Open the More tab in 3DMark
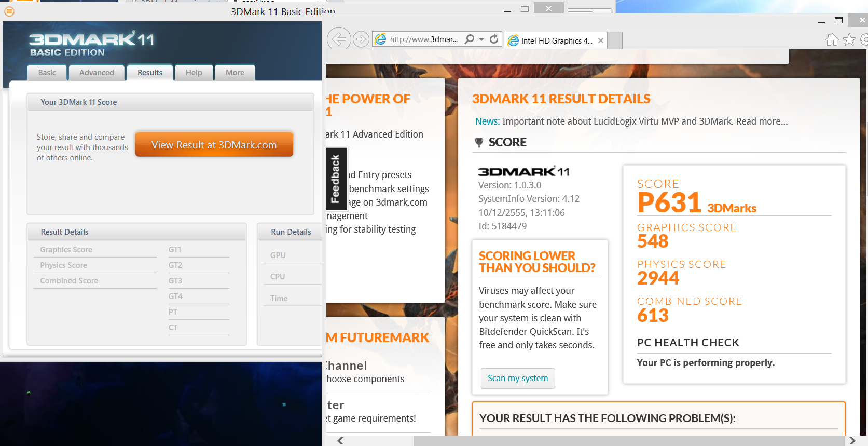Viewport: 868px width, 446px height. (x=235, y=73)
